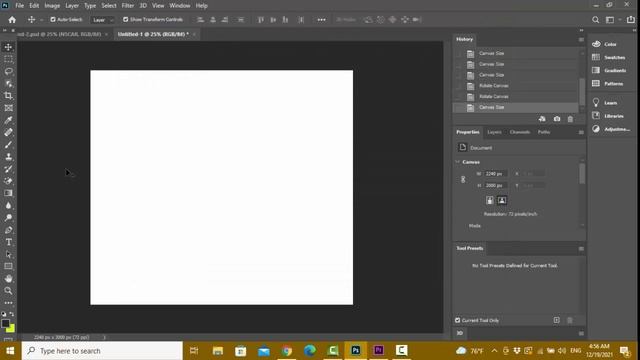
Task: Open the Search magnifier in options bar
Action: [596, 20]
